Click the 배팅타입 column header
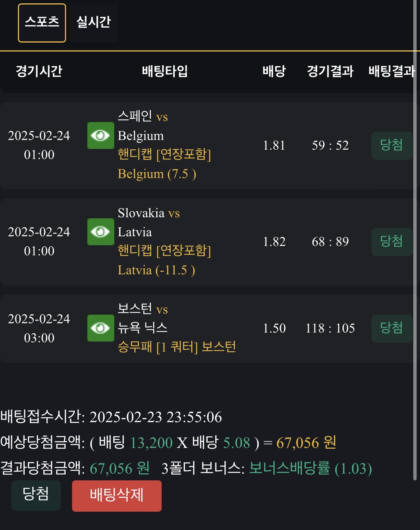 [165, 71]
